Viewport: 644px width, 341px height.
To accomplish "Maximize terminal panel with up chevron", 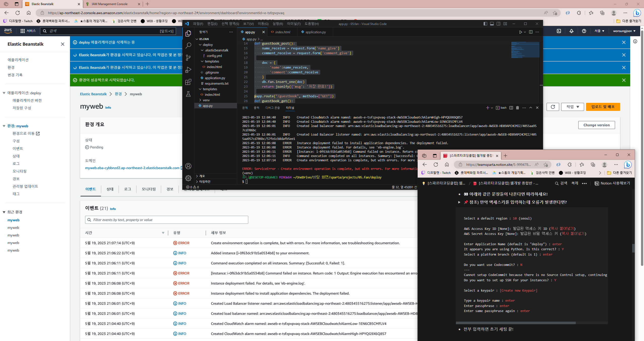I will 531,108.
